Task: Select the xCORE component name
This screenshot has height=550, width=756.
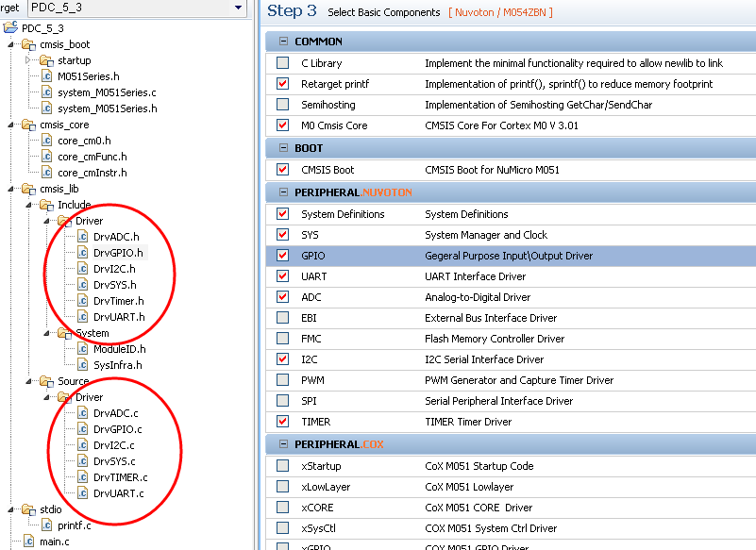Action: (x=317, y=508)
